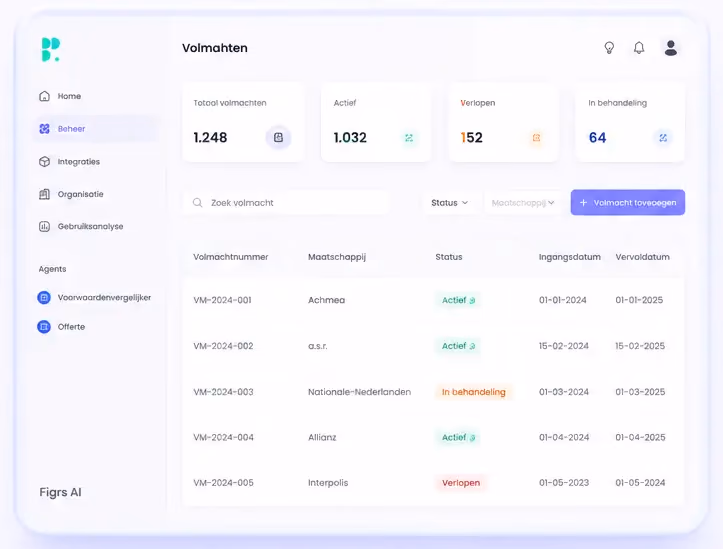Click the Interpolis company cell
This screenshot has height=549, width=723.
tap(328, 483)
